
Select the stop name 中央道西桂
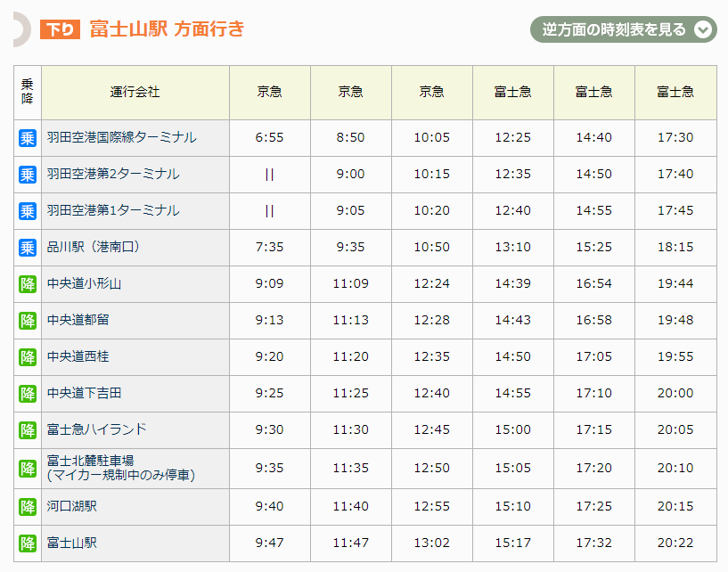click(78, 356)
